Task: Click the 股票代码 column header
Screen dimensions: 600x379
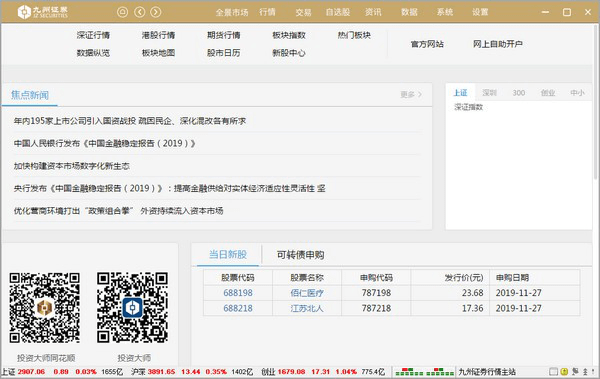Action: 238,278
